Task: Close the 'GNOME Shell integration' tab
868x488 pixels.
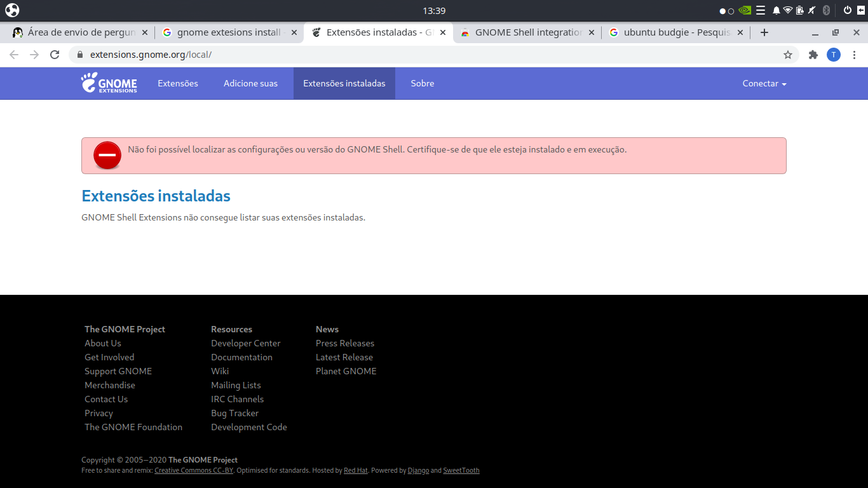Action: tap(592, 32)
